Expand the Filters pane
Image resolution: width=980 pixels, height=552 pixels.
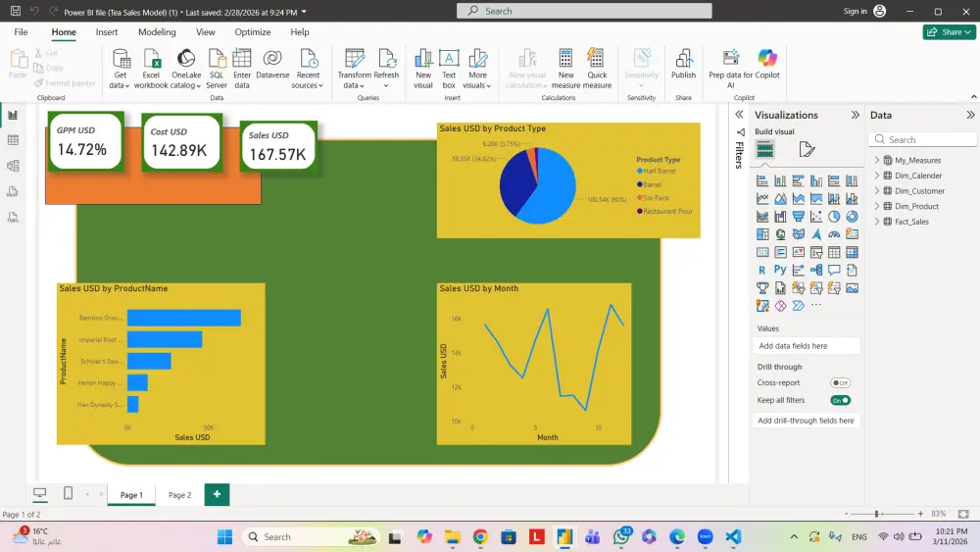(739, 115)
